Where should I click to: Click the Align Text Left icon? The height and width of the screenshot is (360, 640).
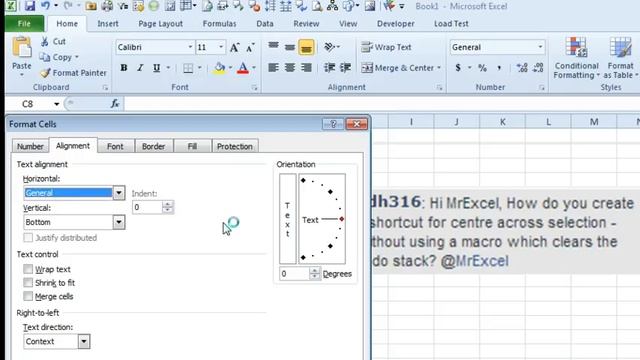(273, 68)
